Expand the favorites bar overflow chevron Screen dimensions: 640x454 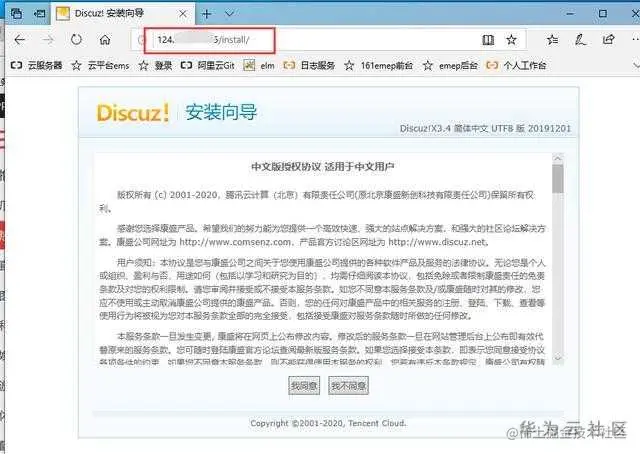click(x=636, y=65)
